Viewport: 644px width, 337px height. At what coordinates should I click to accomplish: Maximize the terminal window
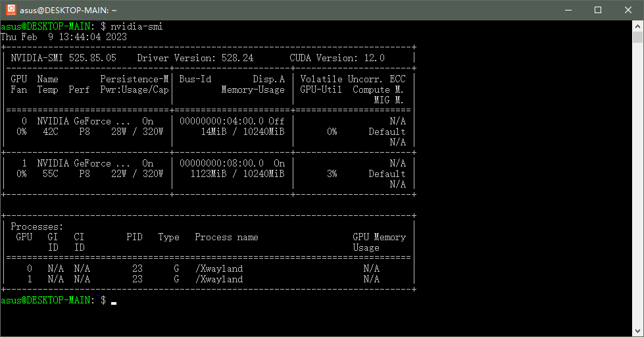point(598,10)
